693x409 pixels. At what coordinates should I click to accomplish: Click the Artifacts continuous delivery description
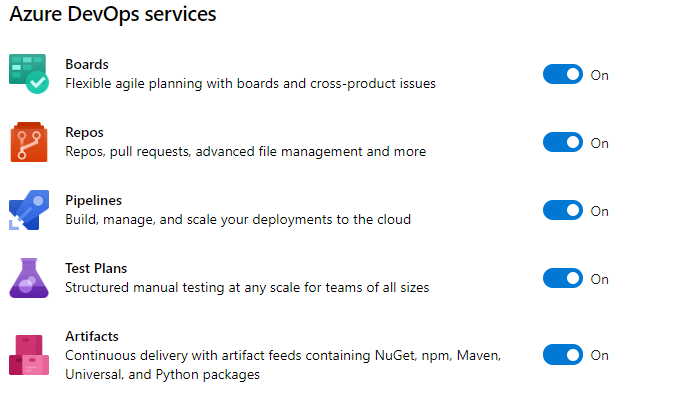[x=282, y=364]
